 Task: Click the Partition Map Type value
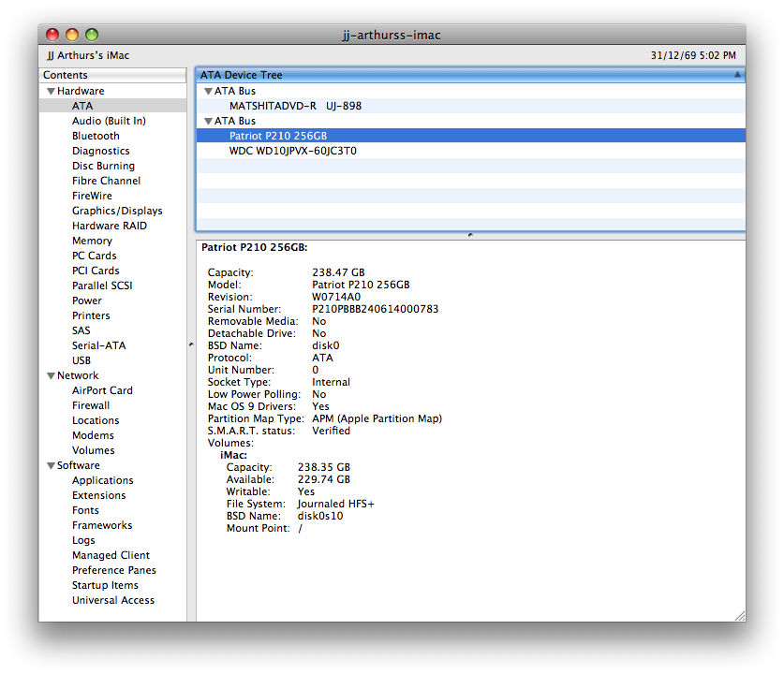pos(377,418)
